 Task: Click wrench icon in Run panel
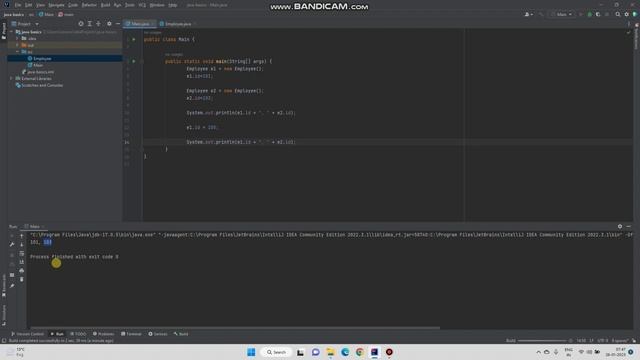[12, 245]
